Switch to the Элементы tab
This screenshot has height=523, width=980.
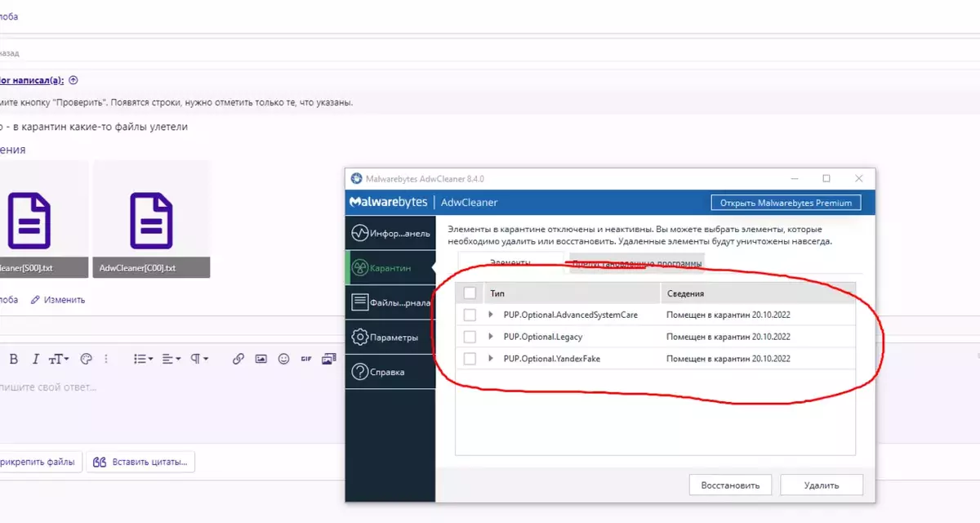click(x=510, y=262)
